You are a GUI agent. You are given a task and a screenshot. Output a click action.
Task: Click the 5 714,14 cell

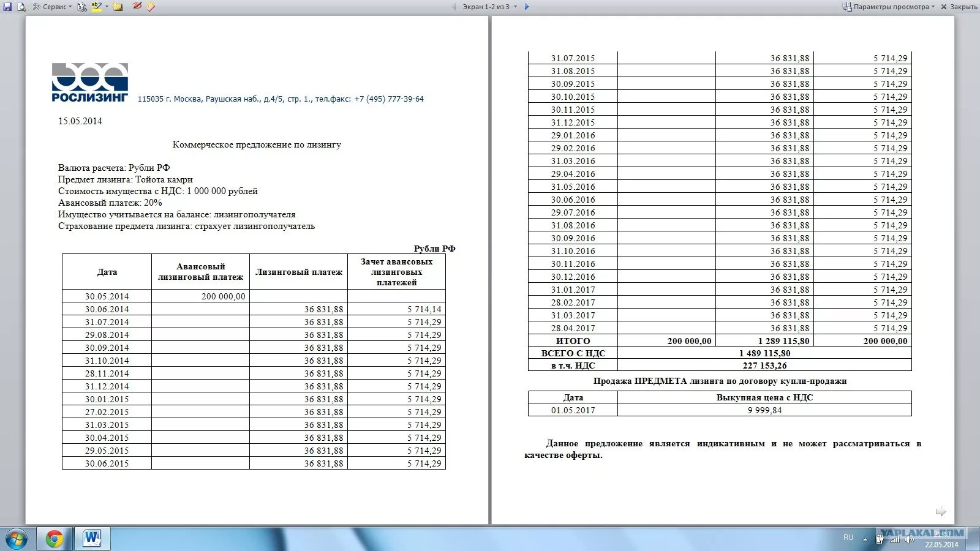[397, 309]
